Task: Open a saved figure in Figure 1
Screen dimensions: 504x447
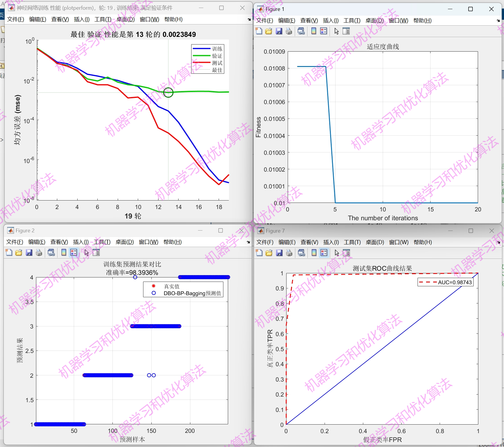Action: tap(269, 31)
